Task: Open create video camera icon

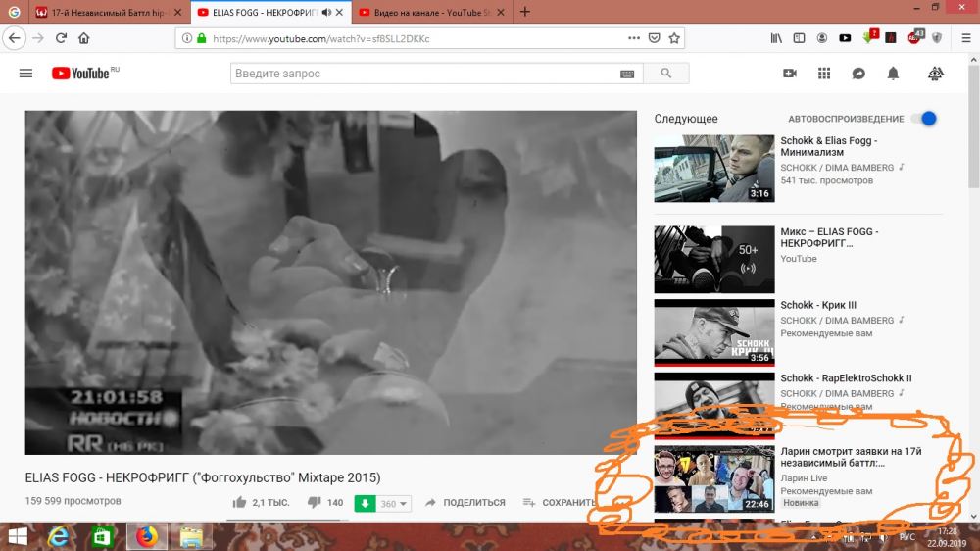Action: pyautogui.click(x=790, y=74)
